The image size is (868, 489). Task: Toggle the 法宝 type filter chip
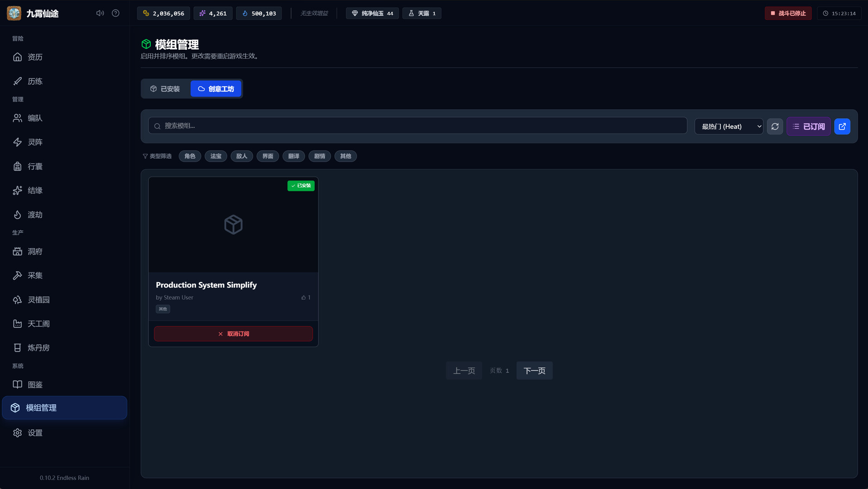click(x=216, y=156)
